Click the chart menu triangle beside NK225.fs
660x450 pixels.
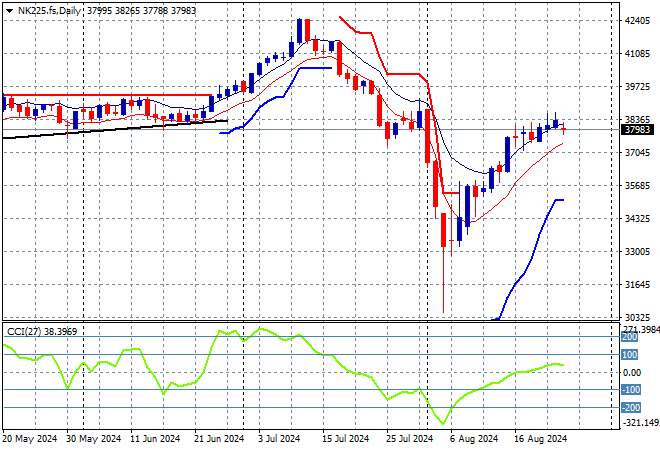coord(9,9)
